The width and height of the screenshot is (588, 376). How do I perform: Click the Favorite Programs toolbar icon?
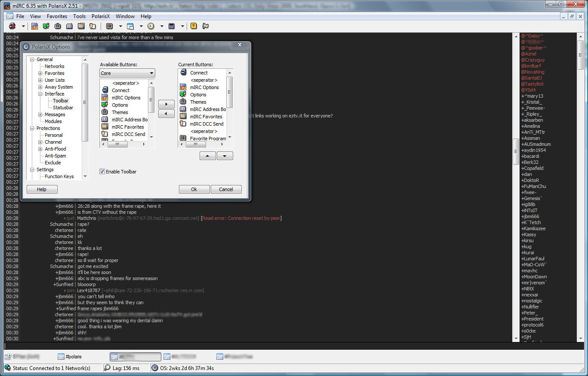click(x=109, y=26)
